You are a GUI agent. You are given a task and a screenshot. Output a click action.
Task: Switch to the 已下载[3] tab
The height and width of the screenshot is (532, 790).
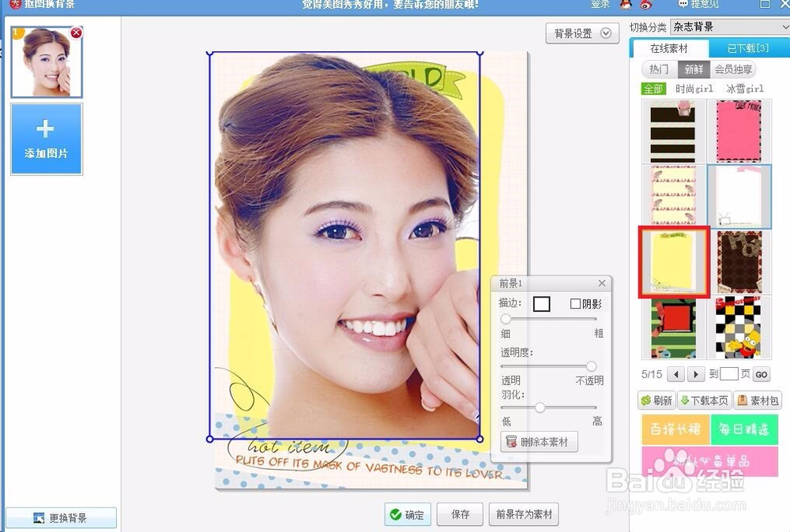click(x=748, y=47)
